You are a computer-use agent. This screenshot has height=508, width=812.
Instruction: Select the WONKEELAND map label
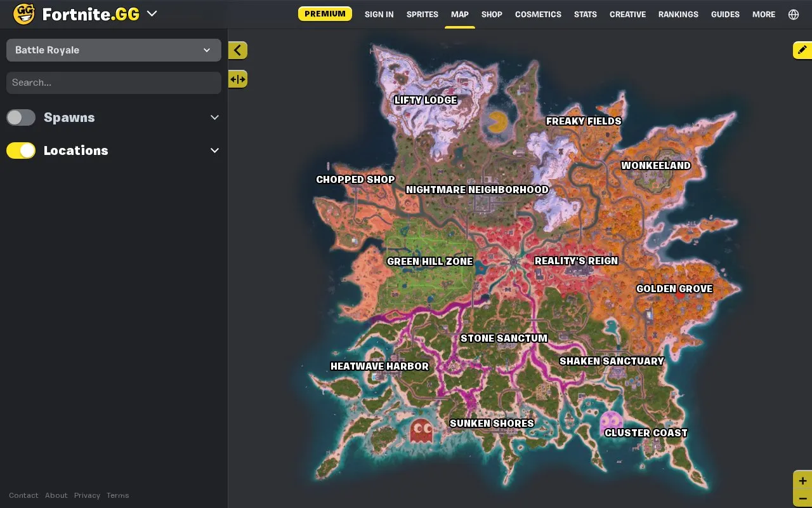656,165
